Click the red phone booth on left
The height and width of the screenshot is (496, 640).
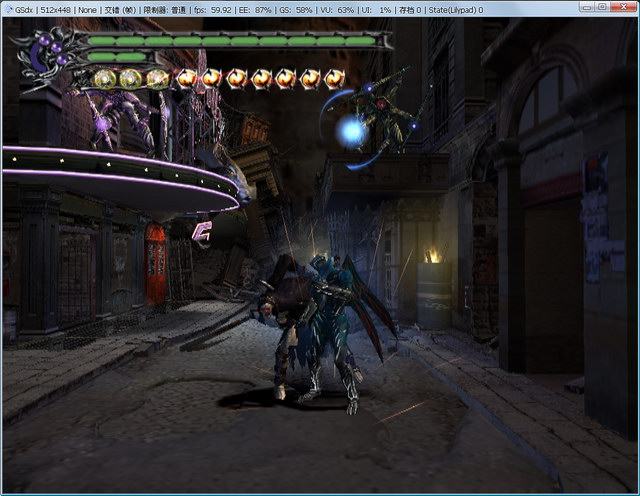[156, 264]
